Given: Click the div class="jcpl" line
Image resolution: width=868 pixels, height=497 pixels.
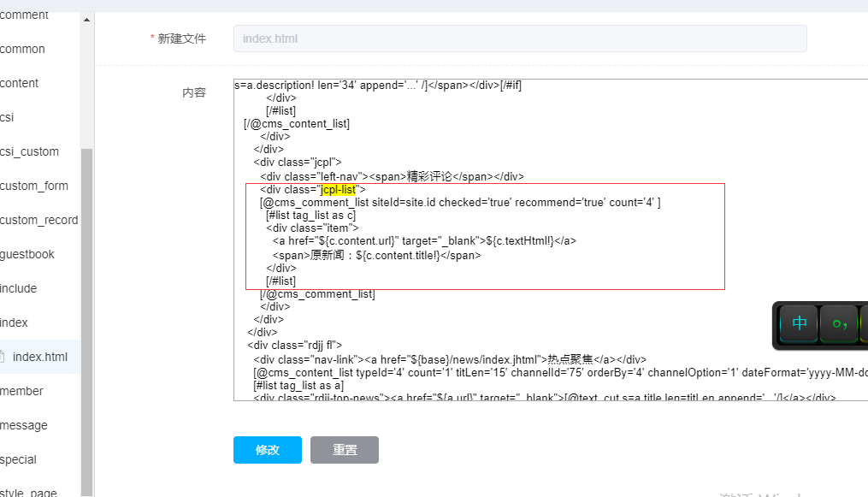Looking at the screenshot, I should click(298, 163).
